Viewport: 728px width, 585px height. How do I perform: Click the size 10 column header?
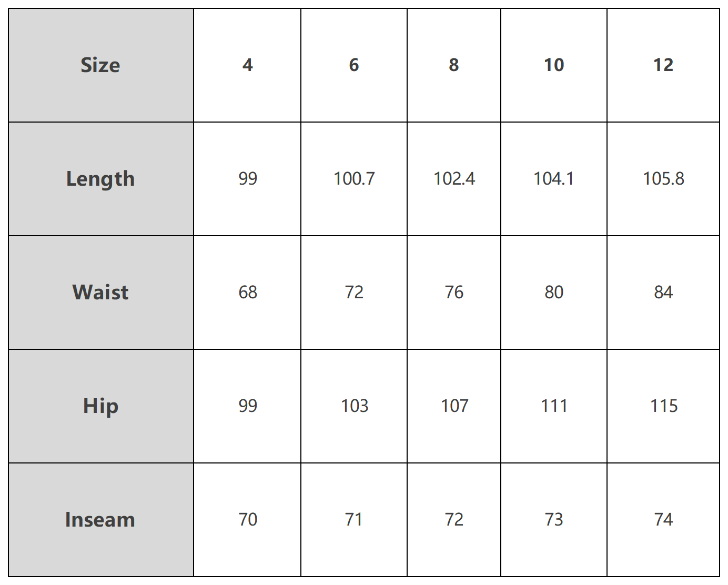point(553,65)
